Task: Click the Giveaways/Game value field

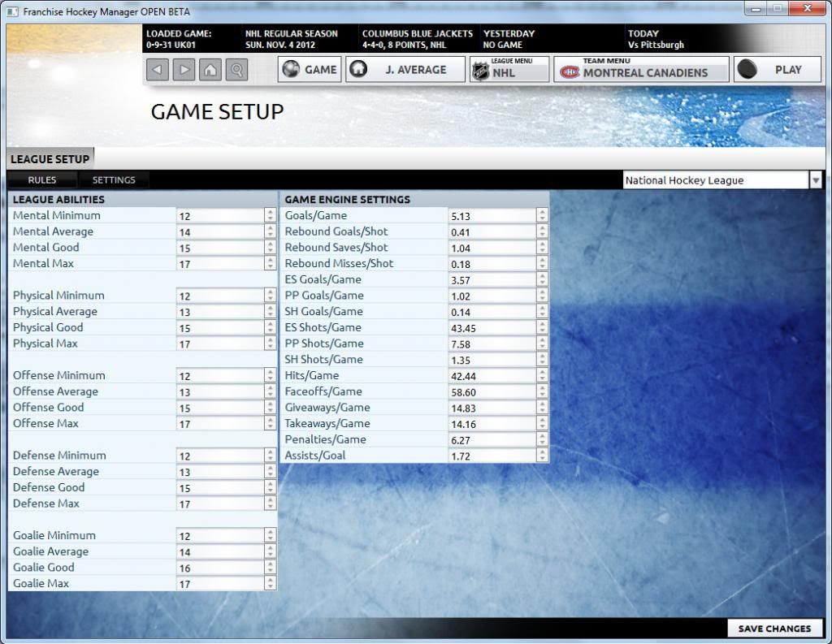Action: tap(492, 408)
